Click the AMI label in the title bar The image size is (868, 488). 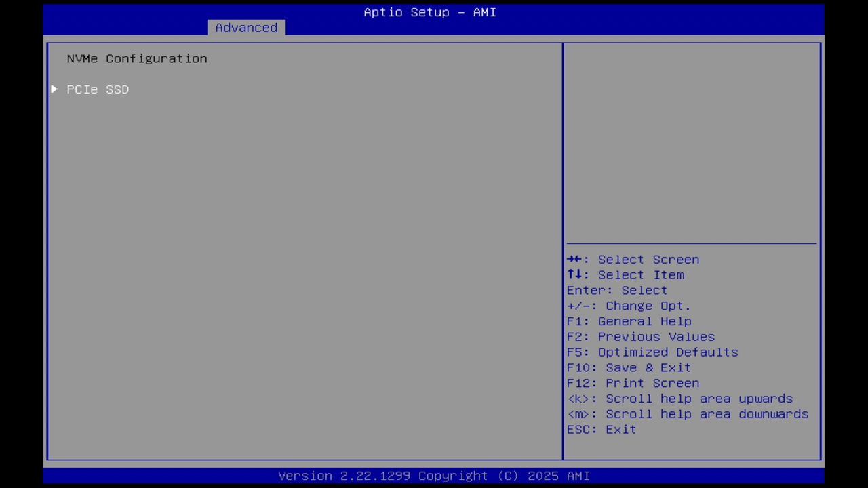484,12
